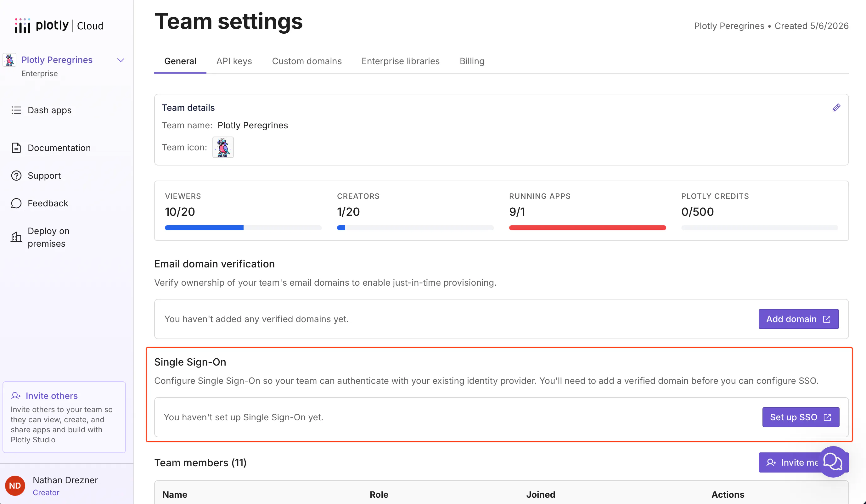Click the '9/1' running apps value
The width and height of the screenshot is (866, 504).
pyautogui.click(x=517, y=212)
